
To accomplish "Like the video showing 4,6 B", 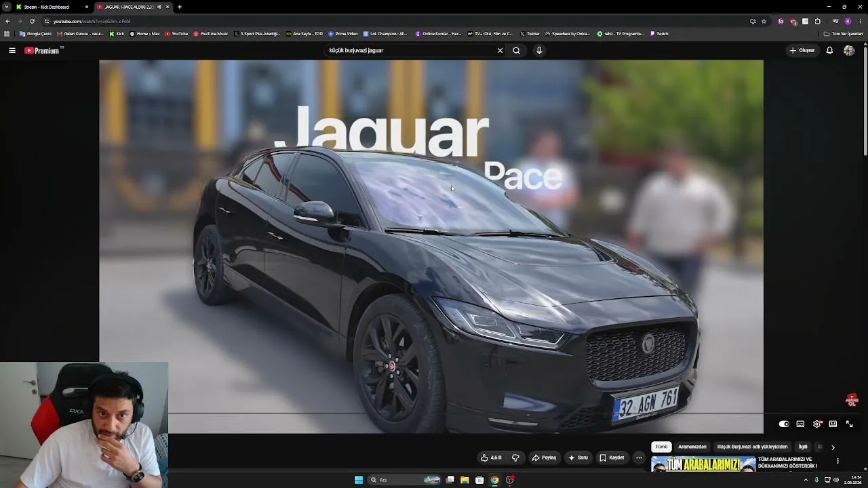I will pos(492,457).
